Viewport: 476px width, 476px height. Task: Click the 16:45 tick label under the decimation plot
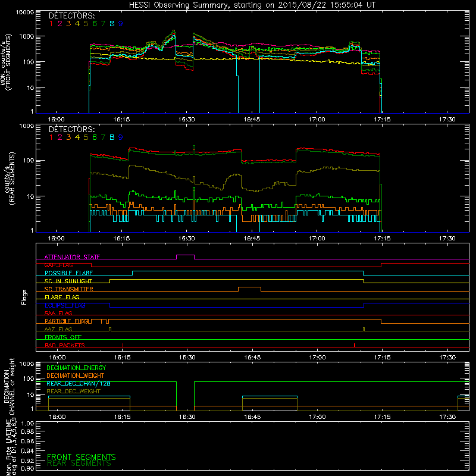[252, 417]
